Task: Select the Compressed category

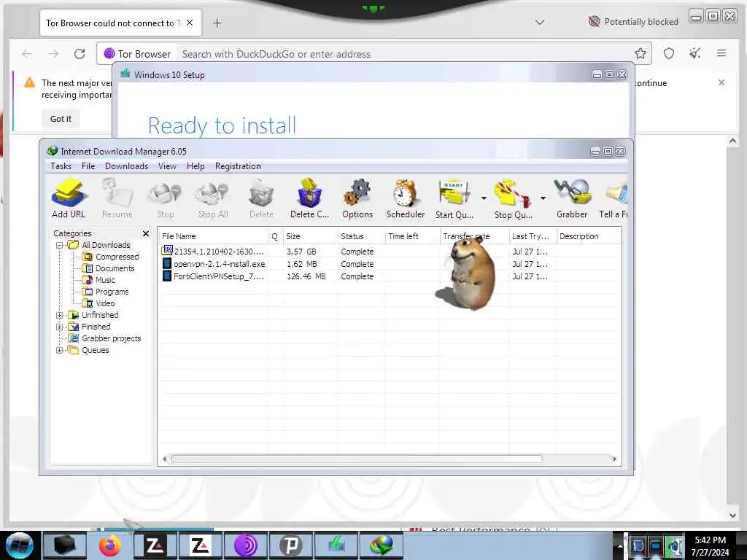Action: click(117, 257)
